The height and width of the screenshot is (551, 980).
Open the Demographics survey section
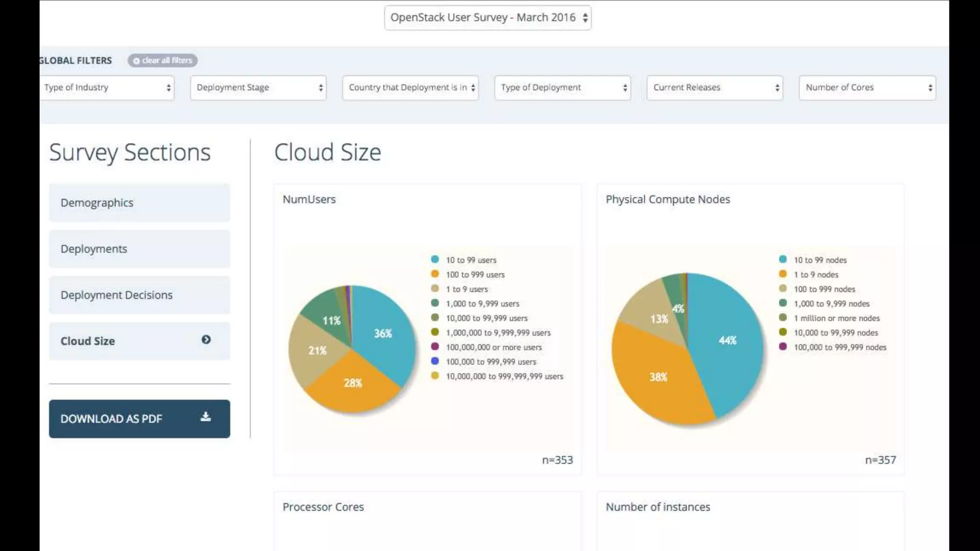139,203
